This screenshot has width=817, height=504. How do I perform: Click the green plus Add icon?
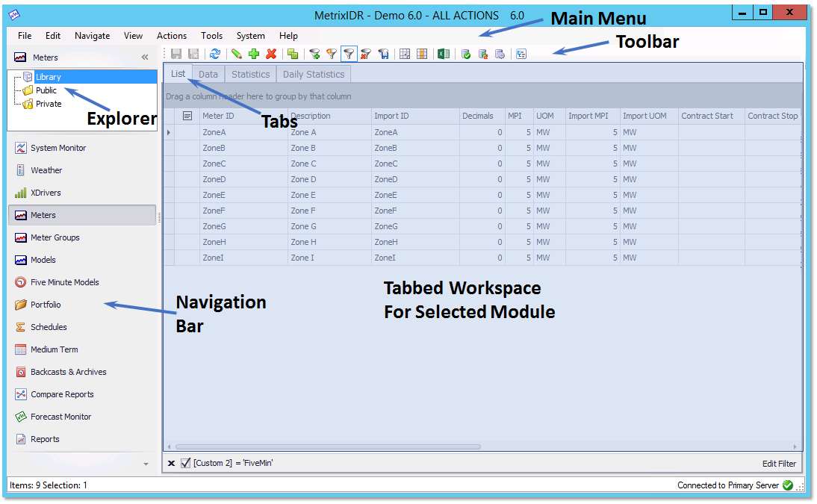pos(254,54)
